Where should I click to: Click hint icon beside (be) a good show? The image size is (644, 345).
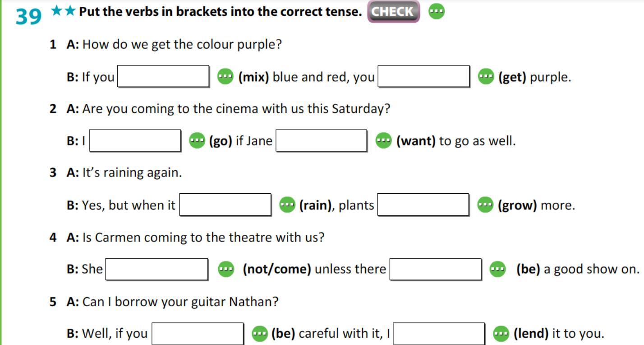[498, 269]
